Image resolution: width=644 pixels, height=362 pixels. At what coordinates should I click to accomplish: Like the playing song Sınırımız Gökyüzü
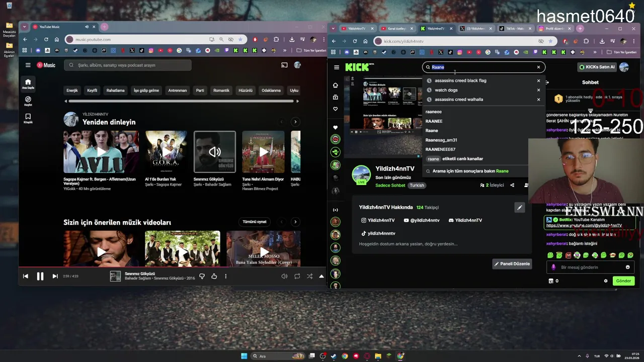click(214, 276)
